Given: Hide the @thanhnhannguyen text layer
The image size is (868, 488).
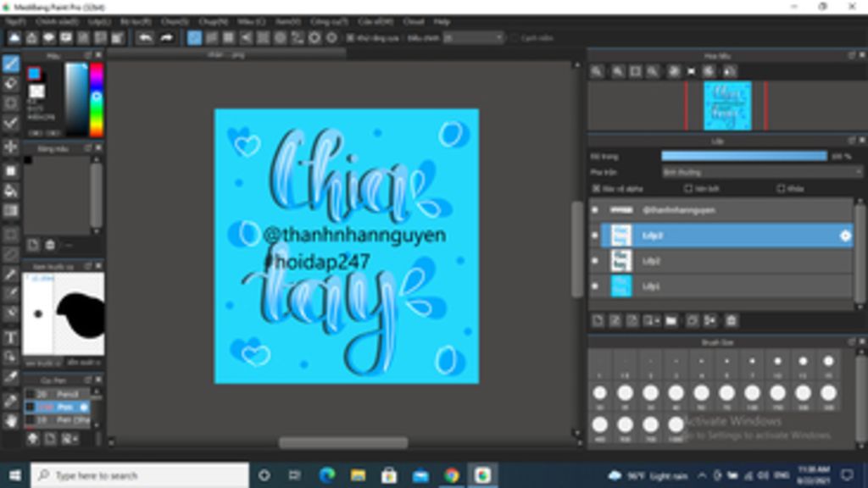Looking at the screenshot, I should point(595,210).
